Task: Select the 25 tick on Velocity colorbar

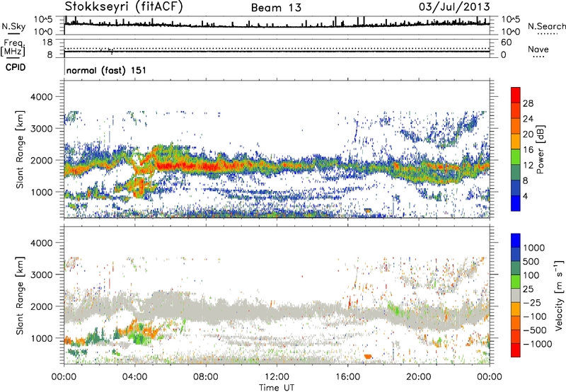Action: coord(529,289)
